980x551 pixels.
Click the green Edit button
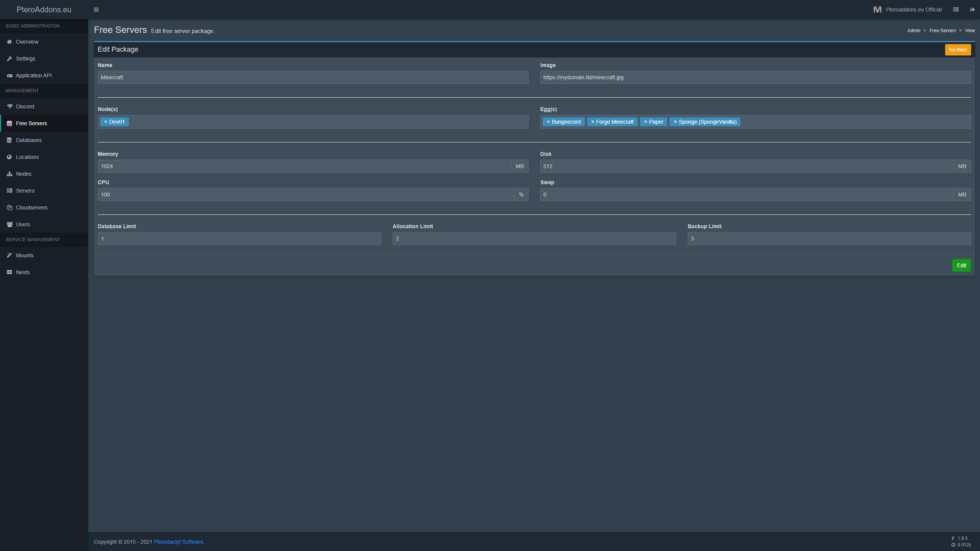tap(961, 265)
